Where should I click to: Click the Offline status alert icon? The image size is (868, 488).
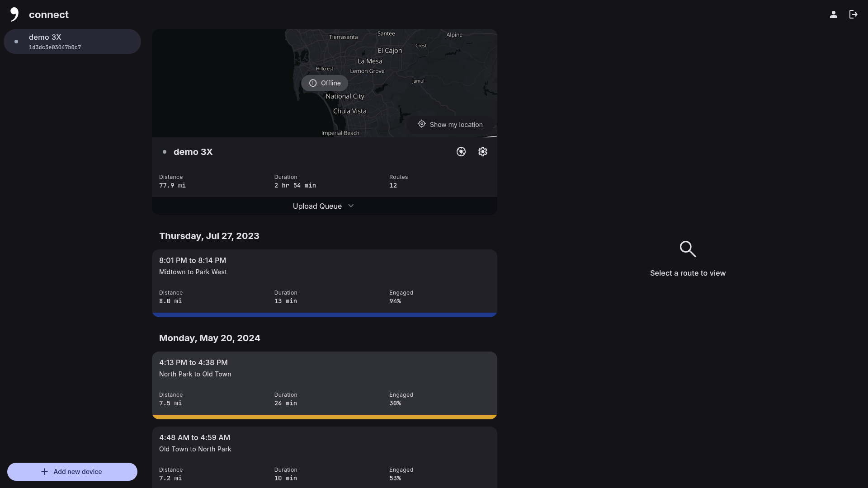(x=313, y=83)
